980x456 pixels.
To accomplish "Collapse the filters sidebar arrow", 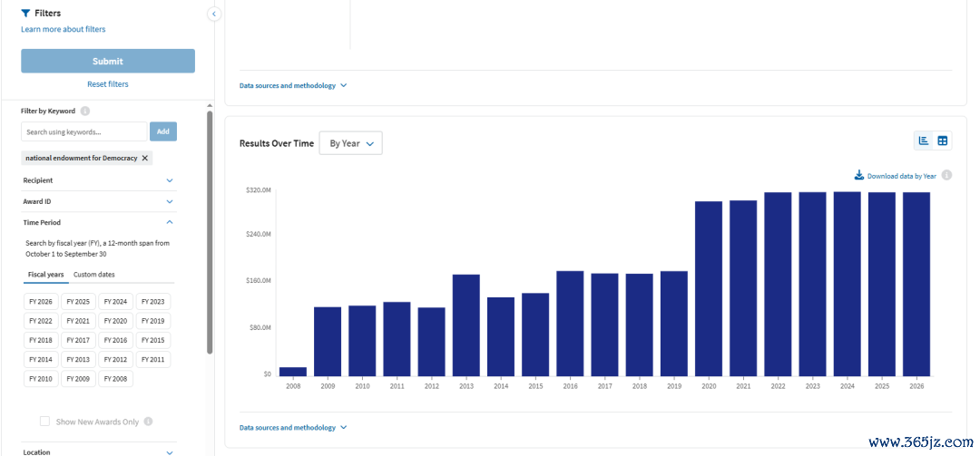I will tap(214, 13).
